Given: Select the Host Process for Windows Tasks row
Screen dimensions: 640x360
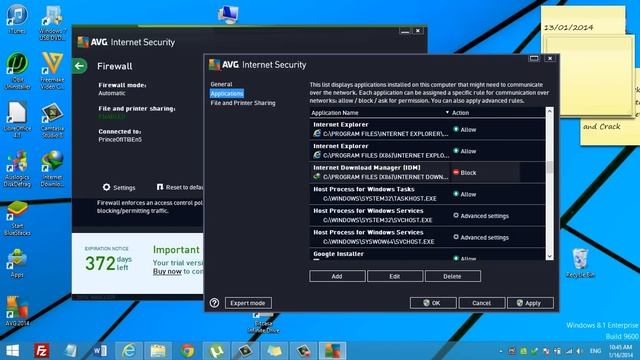Looking at the screenshot, I should pos(427,194).
